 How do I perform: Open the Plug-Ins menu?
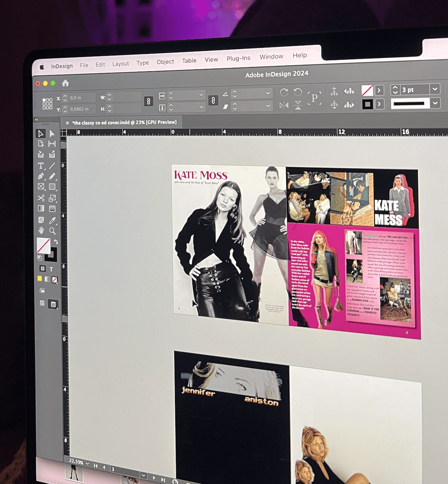point(239,58)
